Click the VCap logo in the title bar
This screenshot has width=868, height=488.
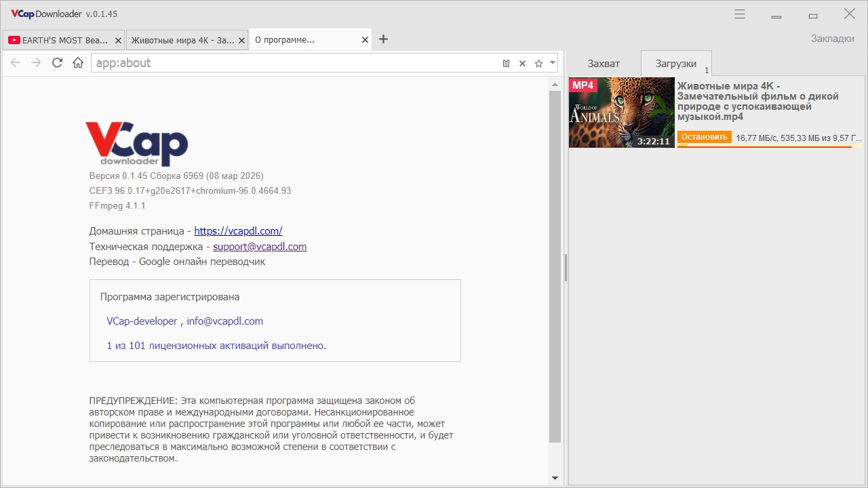coord(22,14)
